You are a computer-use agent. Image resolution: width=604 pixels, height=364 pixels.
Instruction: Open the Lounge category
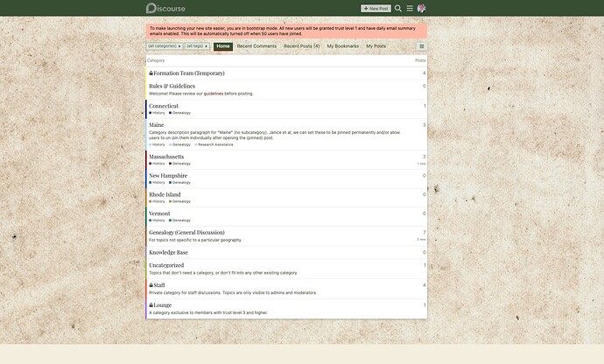pyautogui.click(x=163, y=305)
